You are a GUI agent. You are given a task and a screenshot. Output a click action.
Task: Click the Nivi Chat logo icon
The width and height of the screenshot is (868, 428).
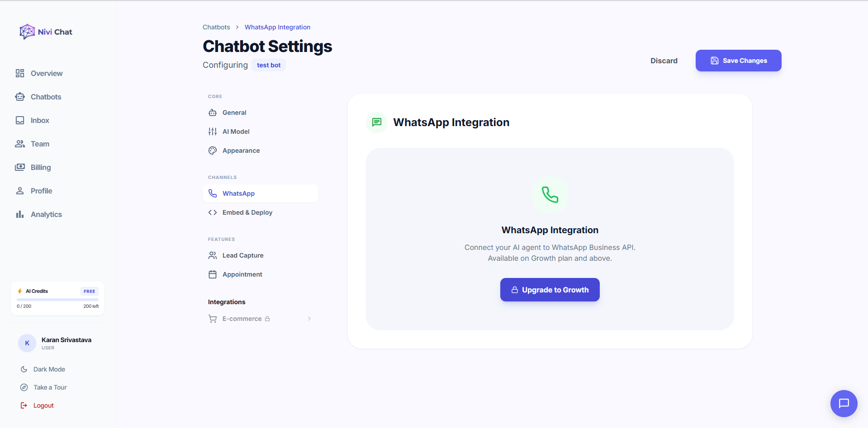[27, 32]
